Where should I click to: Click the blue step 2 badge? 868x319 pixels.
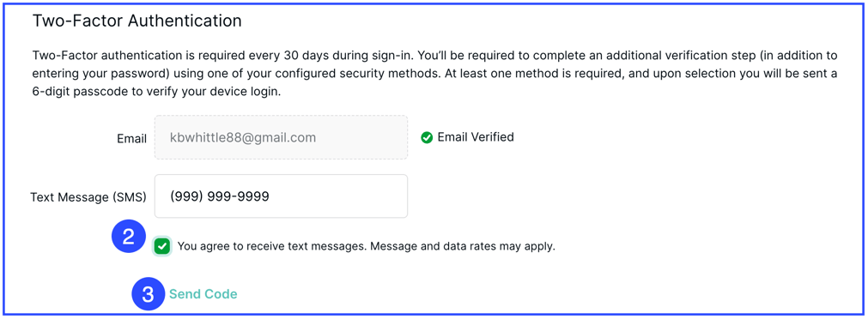[x=129, y=238]
